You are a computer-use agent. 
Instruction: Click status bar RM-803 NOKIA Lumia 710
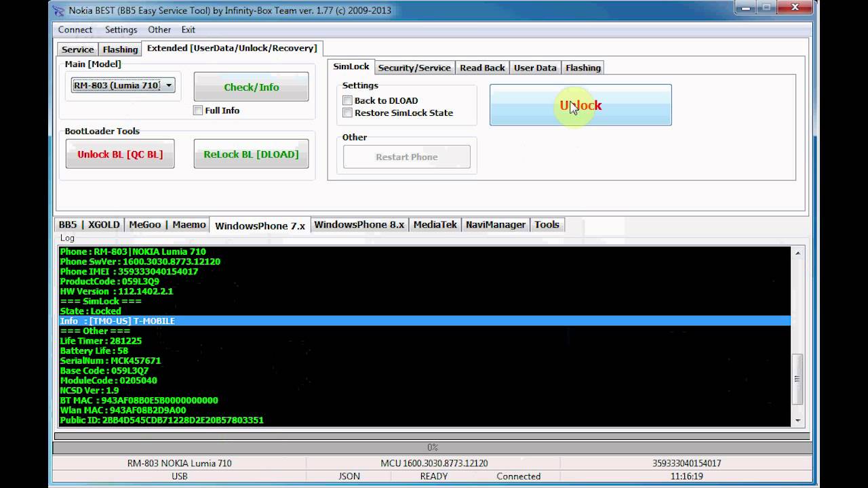click(179, 464)
